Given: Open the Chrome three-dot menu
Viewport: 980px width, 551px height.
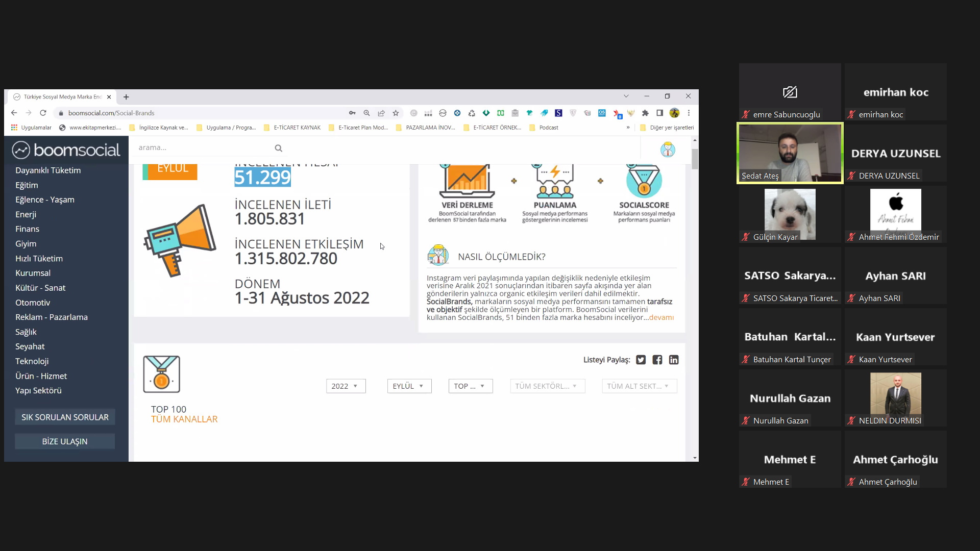Looking at the screenshot, I should (689, 113).
